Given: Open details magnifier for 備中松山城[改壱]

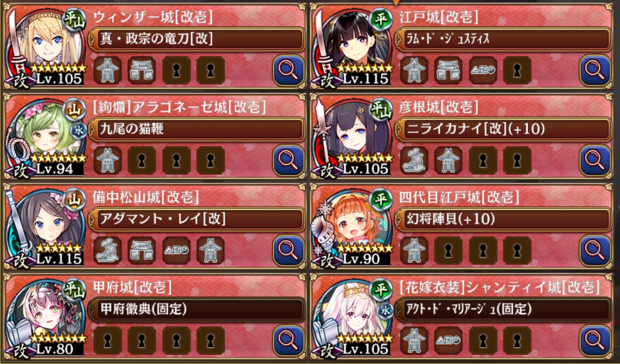Looking at the screenshot, I should [288, 250].
